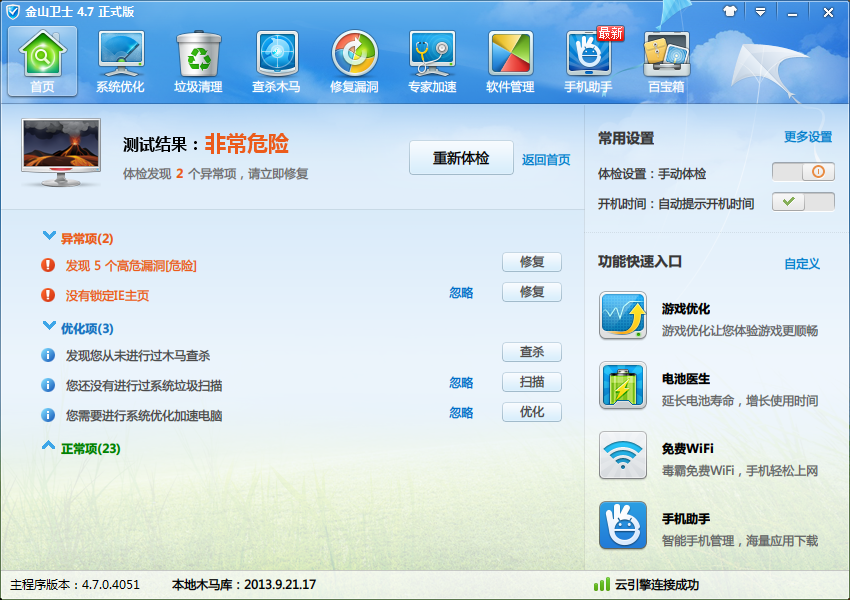850x600 pixels.
Task: Click the 金山卫士 shield logo
Action: tap(13, 11)
